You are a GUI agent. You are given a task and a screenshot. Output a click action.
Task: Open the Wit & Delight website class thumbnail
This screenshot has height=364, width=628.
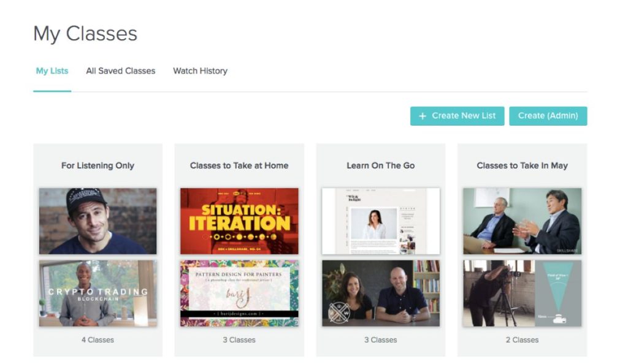(x=380, y=221)
